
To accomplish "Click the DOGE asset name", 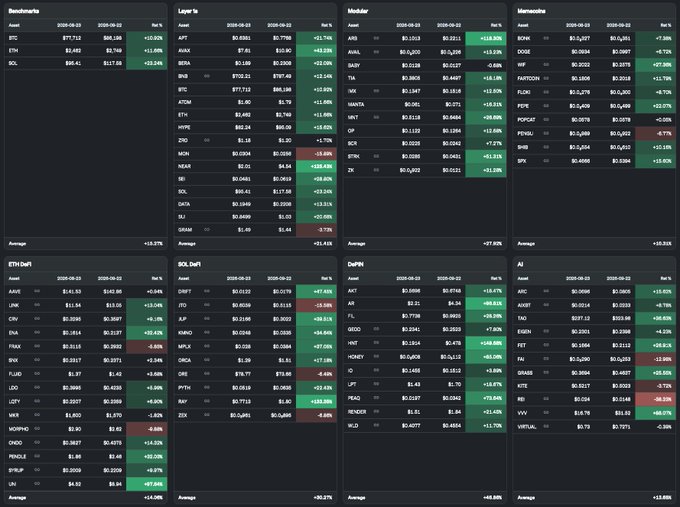I will [523, 52].
